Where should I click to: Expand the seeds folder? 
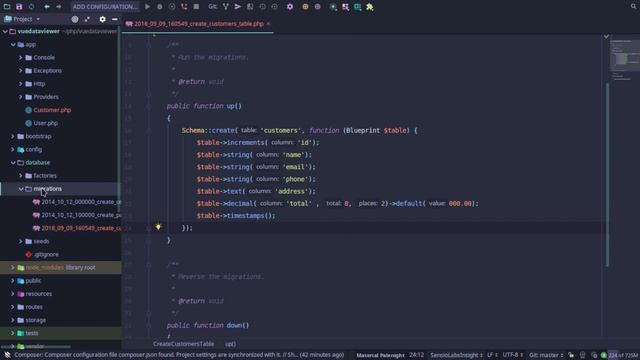[x=21, y=241]
